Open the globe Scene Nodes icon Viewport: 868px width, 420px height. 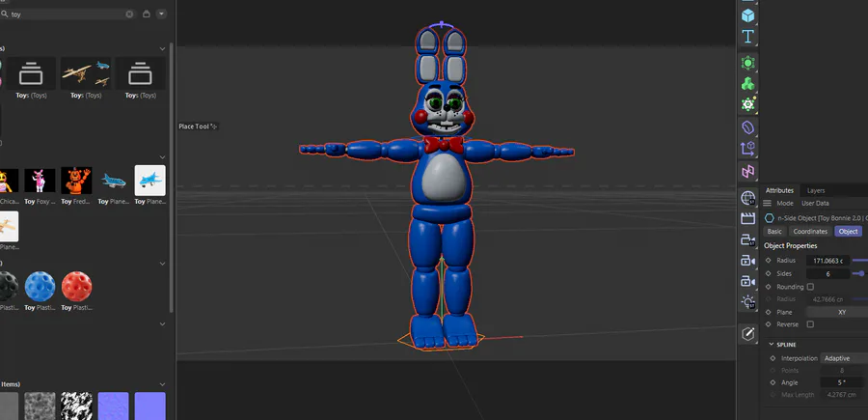tap(747, 197)
